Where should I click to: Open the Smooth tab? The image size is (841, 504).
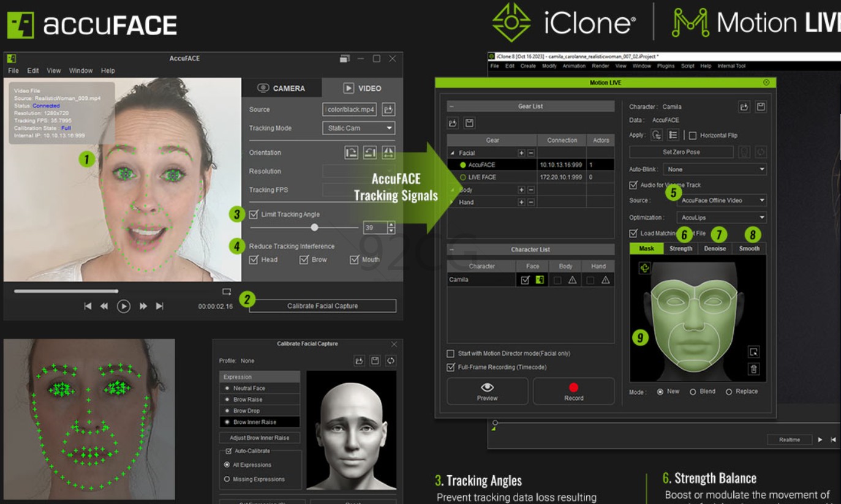tap(749, 249)
